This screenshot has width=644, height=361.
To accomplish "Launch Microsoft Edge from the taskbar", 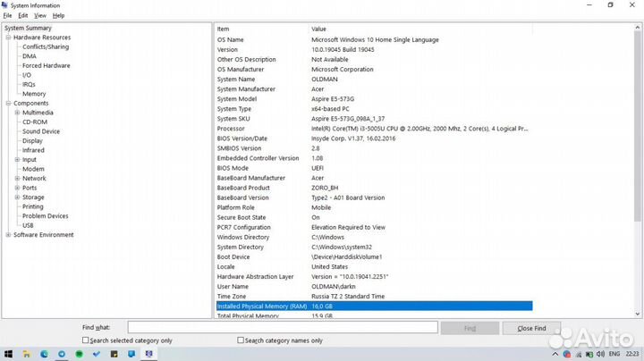I will [x=44, y=354].
